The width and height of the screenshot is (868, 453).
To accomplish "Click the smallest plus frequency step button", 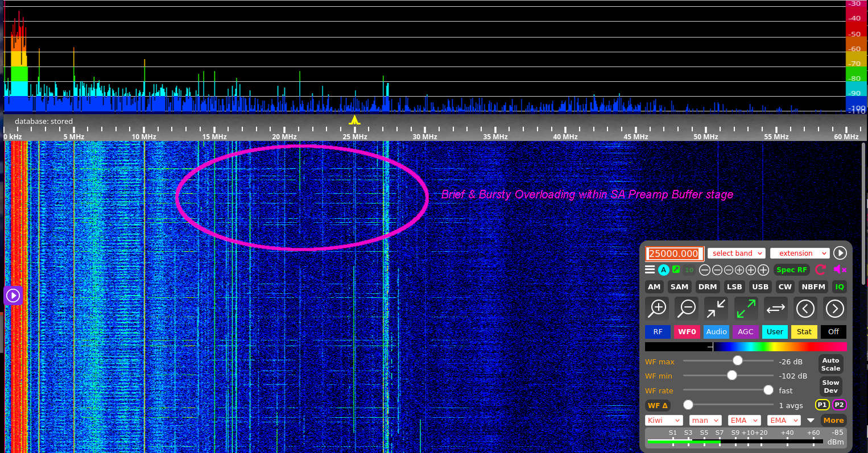I will click(x=739, y=270).
